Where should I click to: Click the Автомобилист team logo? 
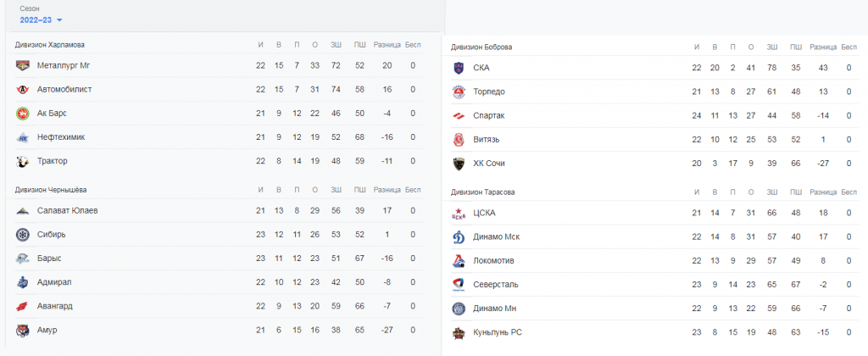[x=23, y=89]
